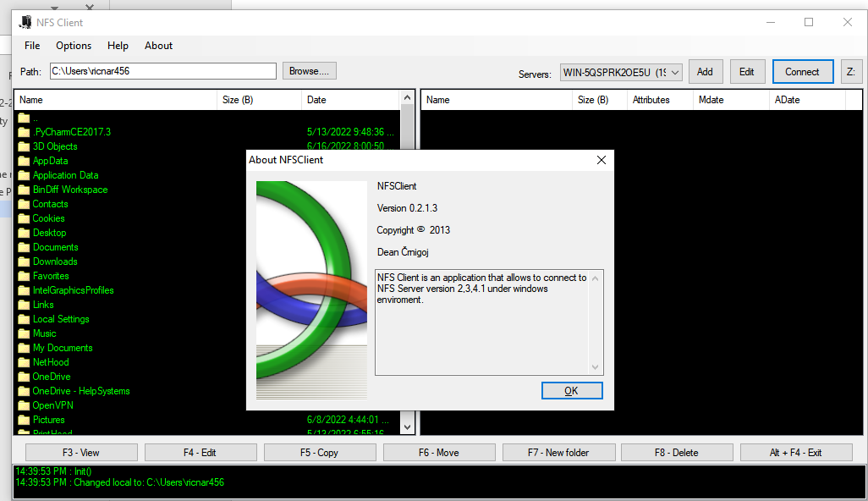Click the Connect button
The height and width of the screenshot is (501, 868).
pos(803,71)
